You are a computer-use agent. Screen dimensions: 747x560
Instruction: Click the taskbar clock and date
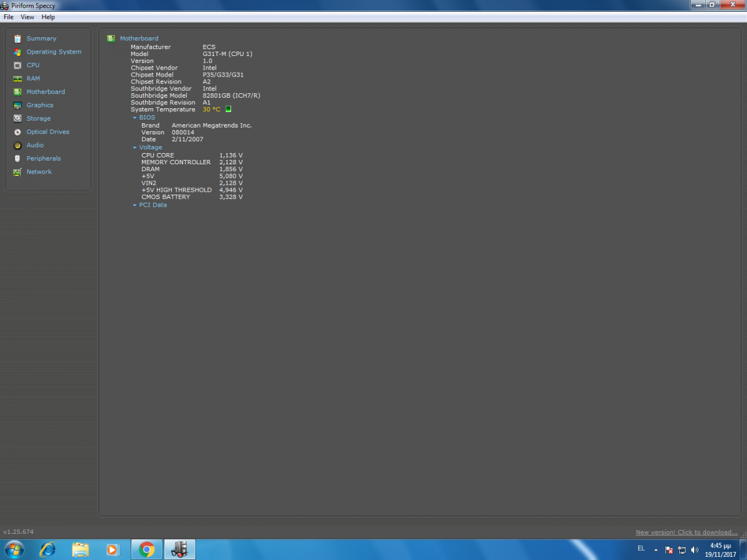click(720, 549)
